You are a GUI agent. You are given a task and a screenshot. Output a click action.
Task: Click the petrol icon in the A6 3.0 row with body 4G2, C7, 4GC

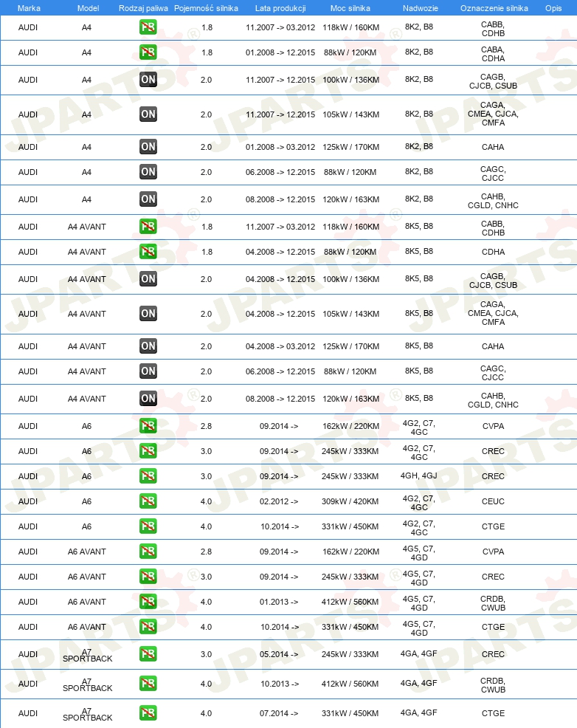tap(148, 451)
